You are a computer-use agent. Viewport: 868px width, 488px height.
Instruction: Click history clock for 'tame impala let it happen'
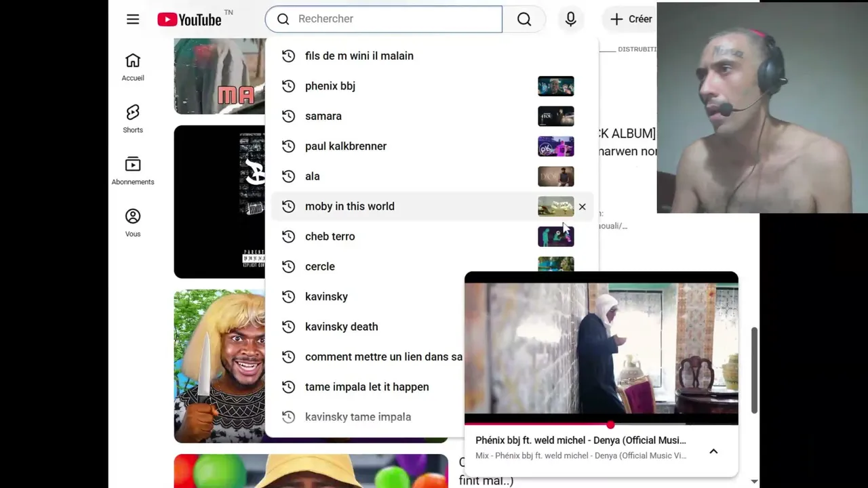(288, 387)
